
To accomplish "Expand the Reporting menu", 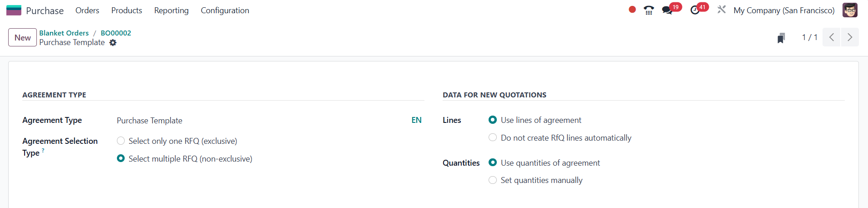I will (172, 10).
